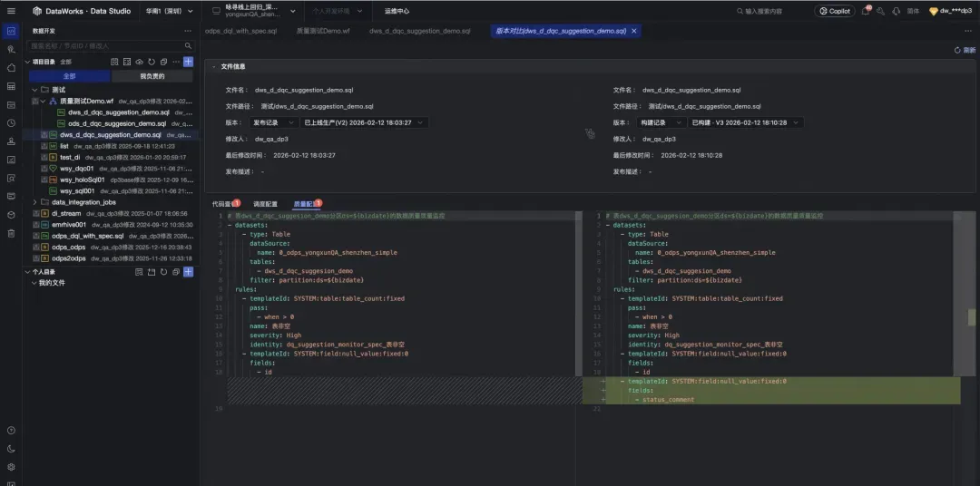
Task: Open the 已上线生产(V2) version dropdown
Action: tap(365, 122)
